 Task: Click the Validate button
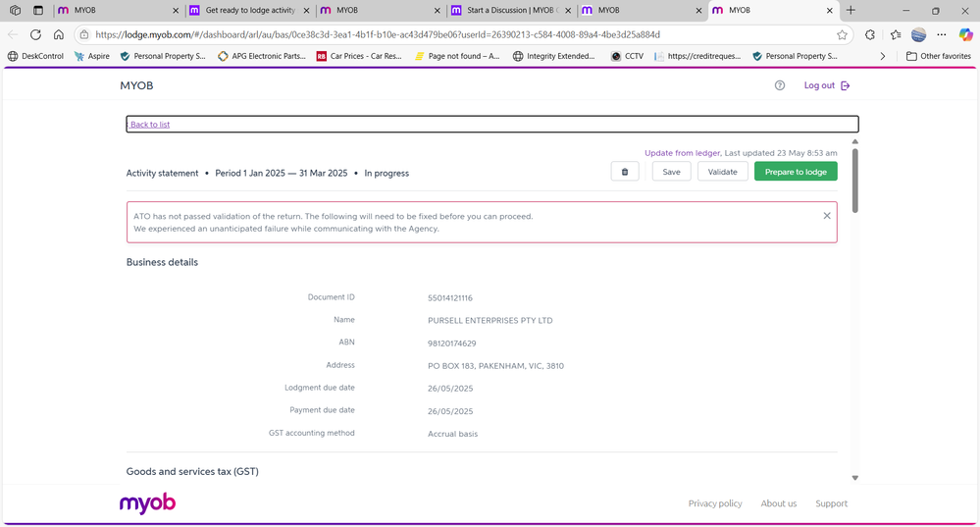click(x=722, y=172)
